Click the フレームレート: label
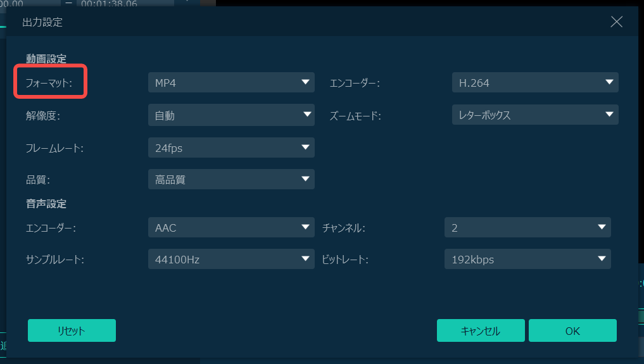Viewport: 644px width, 364px height. [x=54, y=148]
